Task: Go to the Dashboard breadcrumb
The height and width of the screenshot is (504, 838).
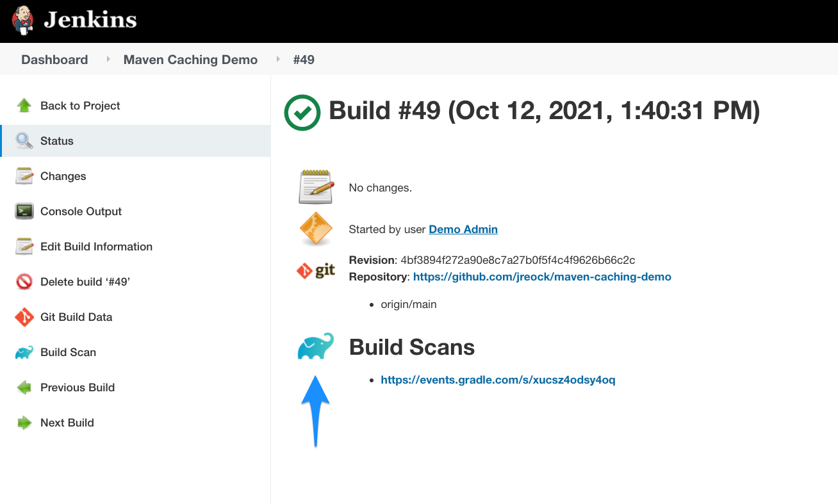Action: click(x=54, y=60)
